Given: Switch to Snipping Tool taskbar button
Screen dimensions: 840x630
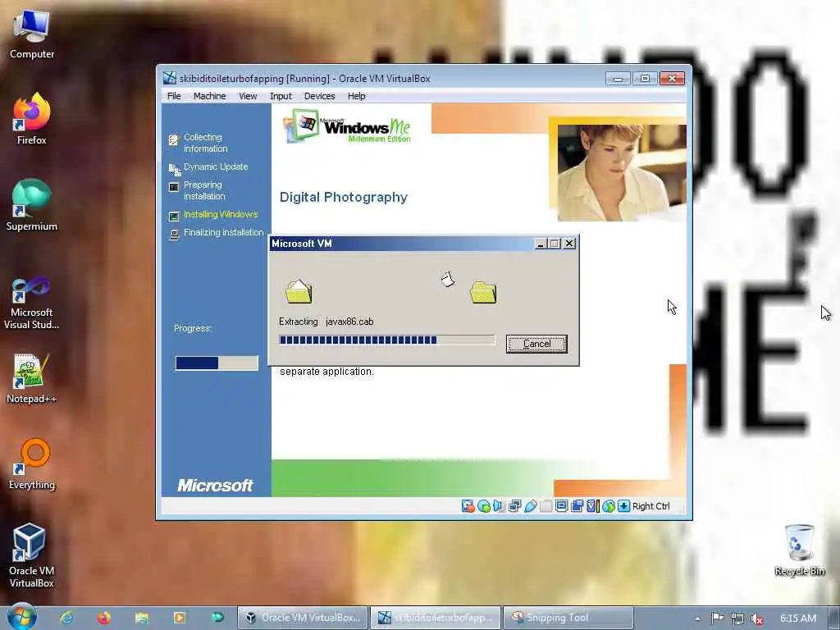Looking at the screenshot, I should tap(569, 618).
